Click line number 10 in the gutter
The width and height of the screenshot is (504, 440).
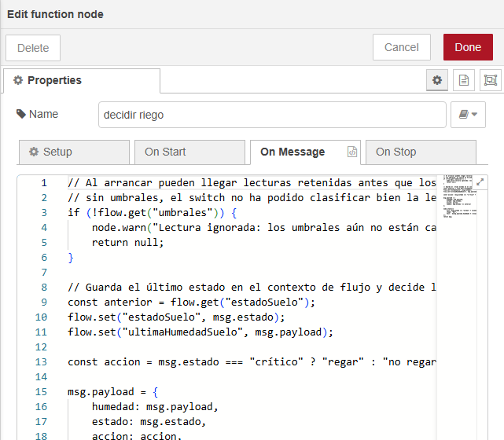[x=41, y=317]
